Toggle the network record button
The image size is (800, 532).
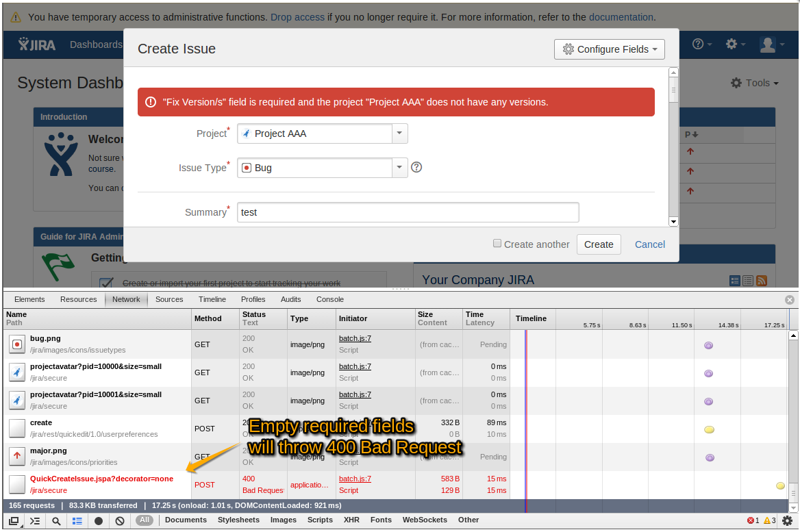(99, 521)
